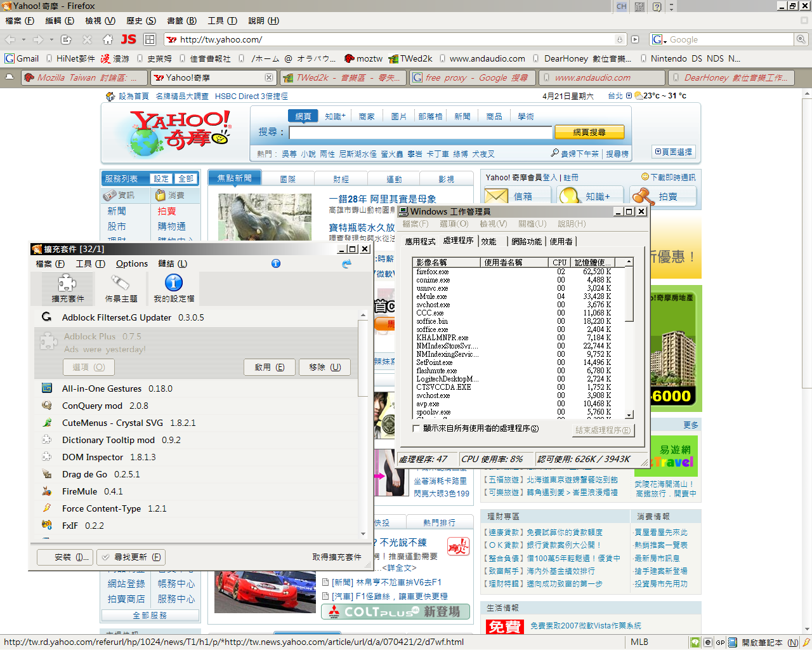The height and width of the screenshot is (650, 812).
Task: Click the blue arrow icon in add-ons menu bar
Action: [346, 264]
